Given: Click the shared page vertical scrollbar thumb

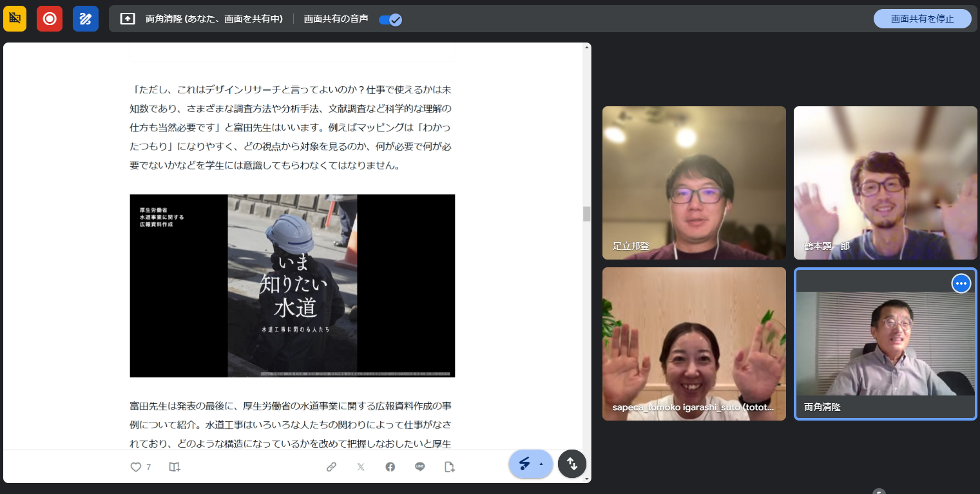Looking at the screenshot, I should 586,214.
